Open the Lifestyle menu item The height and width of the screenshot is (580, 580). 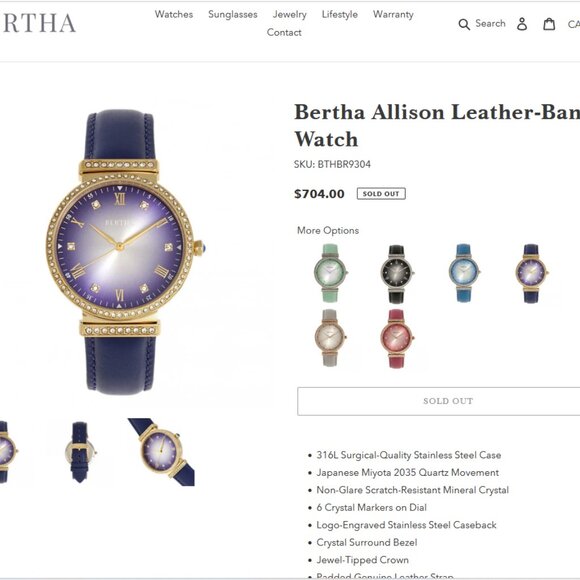click(x=340, y=14)
